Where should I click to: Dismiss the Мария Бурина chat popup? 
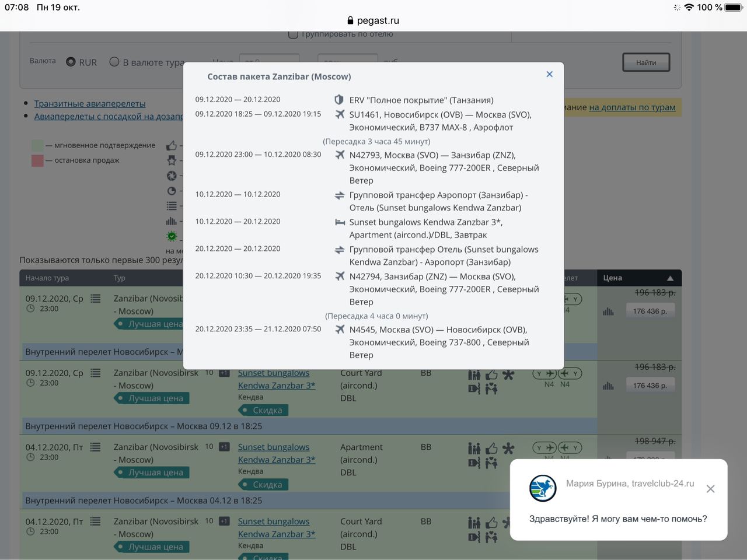[x=710, y=489]
